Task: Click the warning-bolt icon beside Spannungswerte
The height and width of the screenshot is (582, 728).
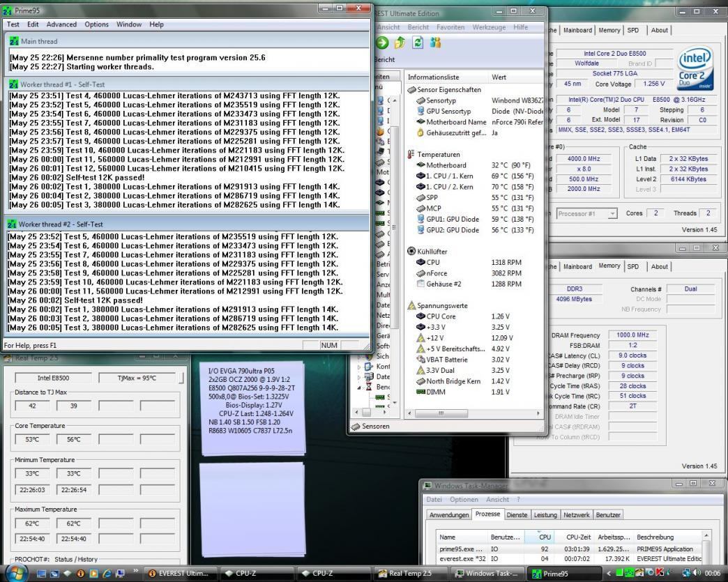Action: 411,306
